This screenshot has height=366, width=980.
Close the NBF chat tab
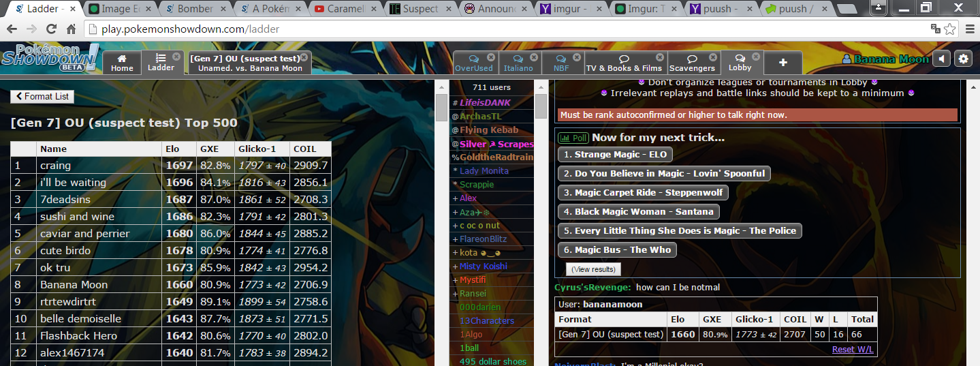[577, 57]
